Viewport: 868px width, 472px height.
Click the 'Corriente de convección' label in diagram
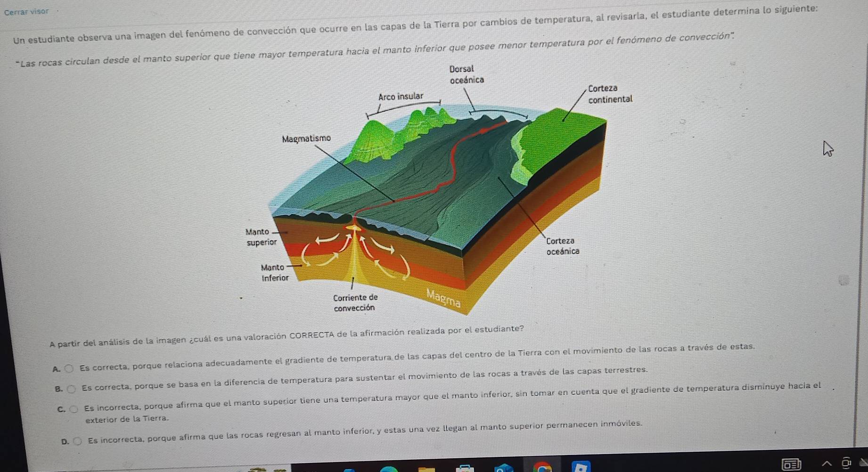point(355,302)
